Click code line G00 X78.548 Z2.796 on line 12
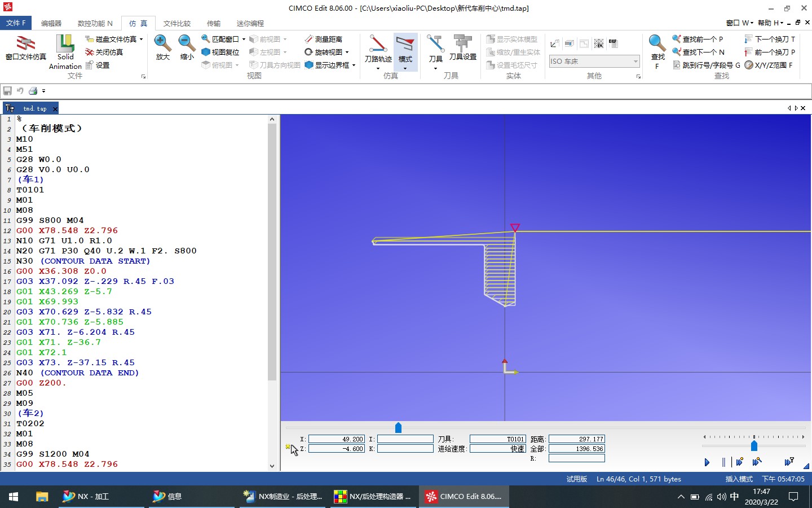The width and height of the screenshot is (812, 508). [x=67, y=230]
